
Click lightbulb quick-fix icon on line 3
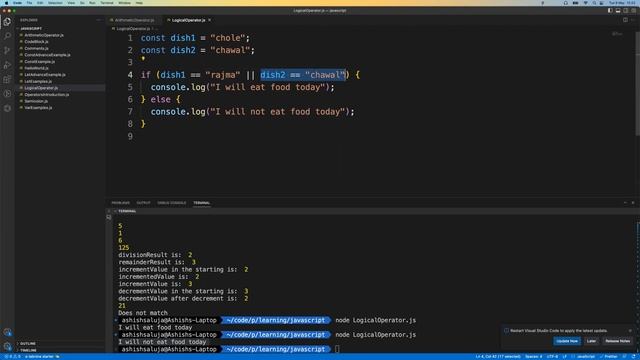click(143, 59)
